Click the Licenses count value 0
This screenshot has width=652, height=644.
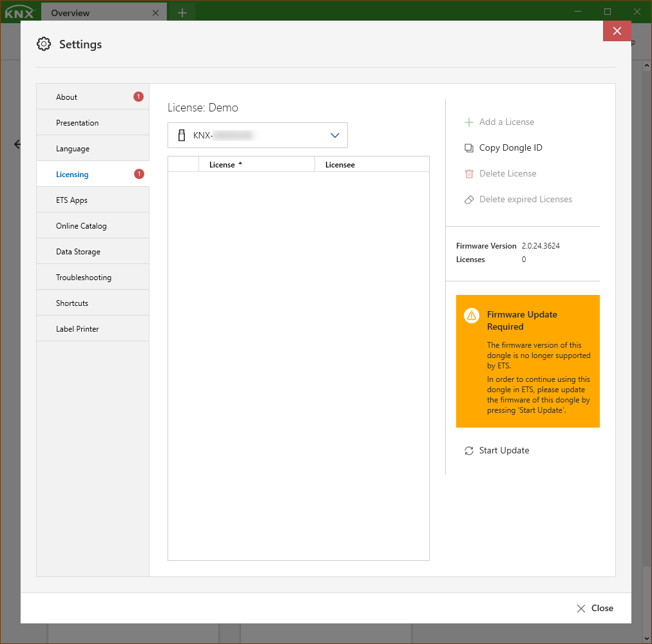coord(524,260)
